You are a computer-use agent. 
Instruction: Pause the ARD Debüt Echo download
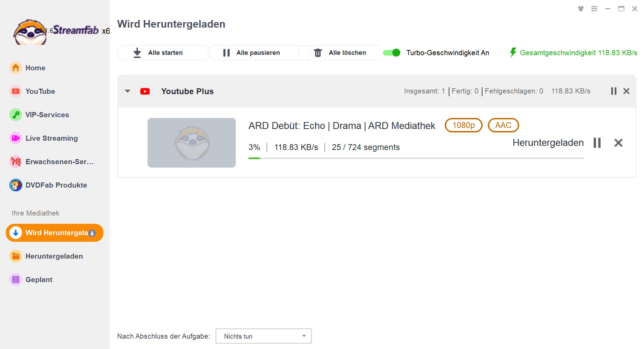597,143
